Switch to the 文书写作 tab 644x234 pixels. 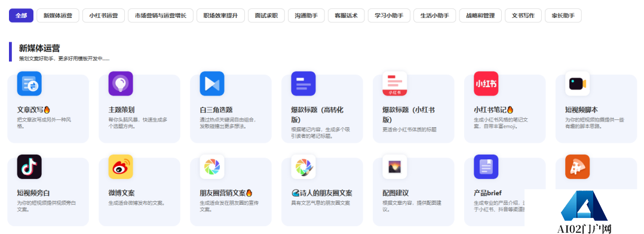pos(523,16)
